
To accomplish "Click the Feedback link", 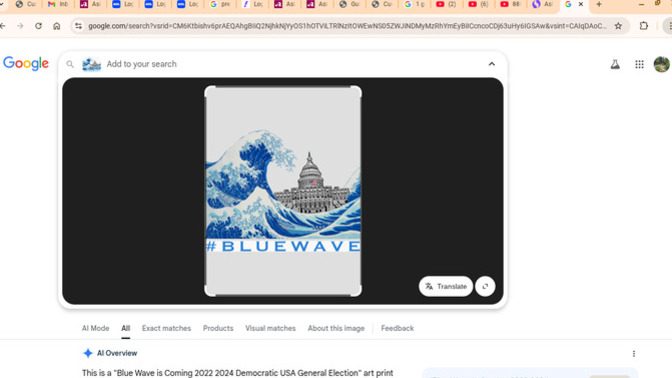I will click(397, 328).
